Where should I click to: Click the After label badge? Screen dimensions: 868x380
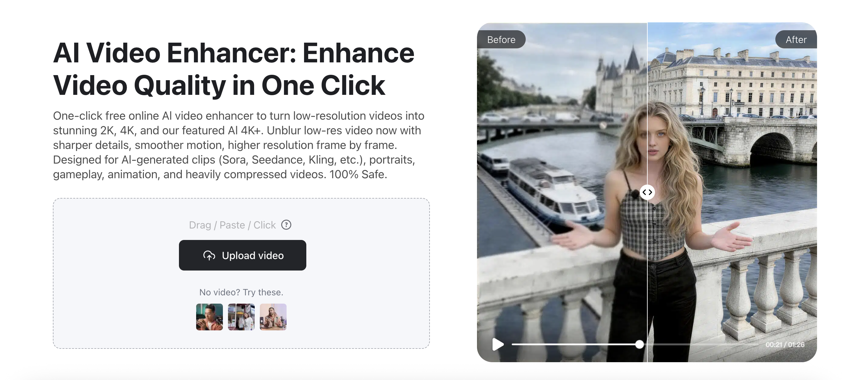(x=796, y=39)
